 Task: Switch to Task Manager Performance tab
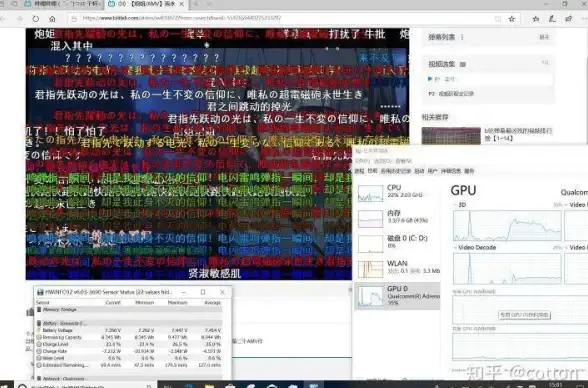[x=372, y=171]
